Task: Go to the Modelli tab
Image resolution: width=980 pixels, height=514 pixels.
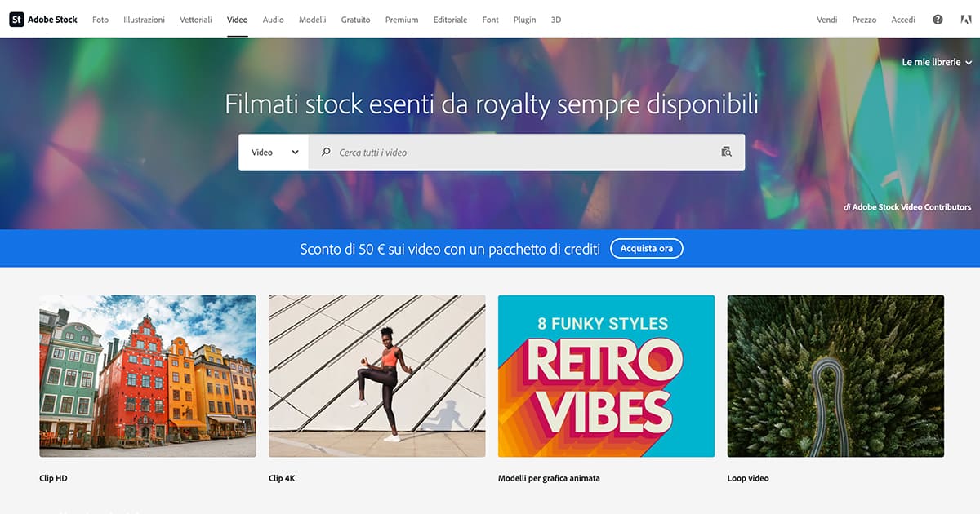Action: pos(313,20)
